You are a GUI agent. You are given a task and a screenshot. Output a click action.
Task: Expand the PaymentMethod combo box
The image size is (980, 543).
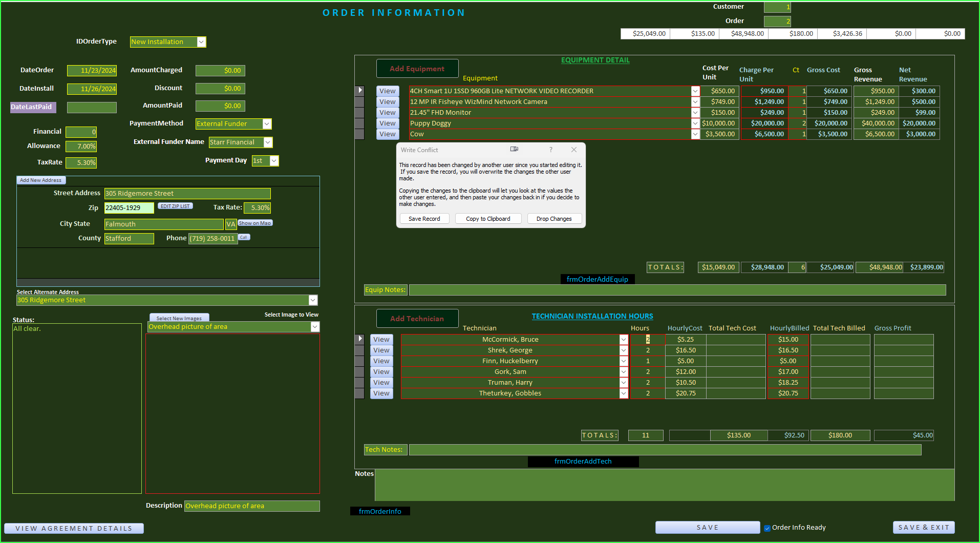tap(267, 124)
